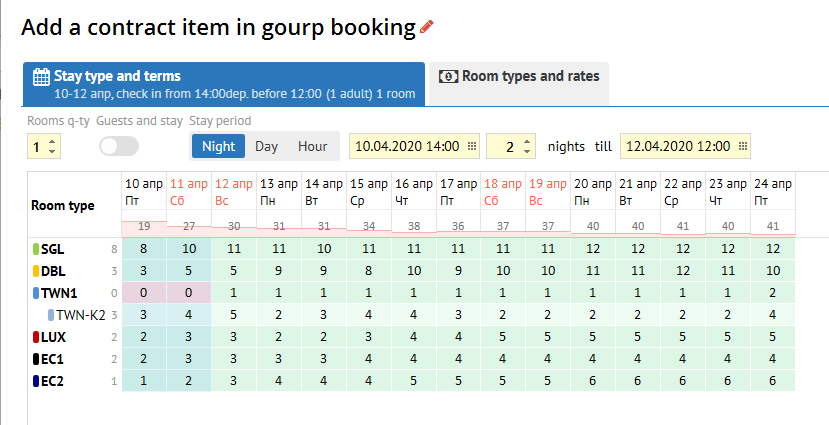Select Hour stay period option

point(312,146)
